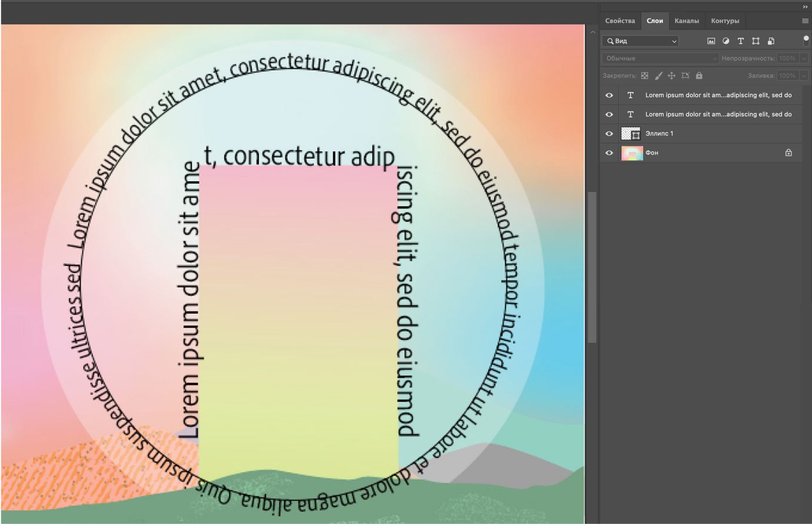Filter for pixel layers
This screenshot has width=812, height=524.
pyautogui.click(x=711, y=41)
